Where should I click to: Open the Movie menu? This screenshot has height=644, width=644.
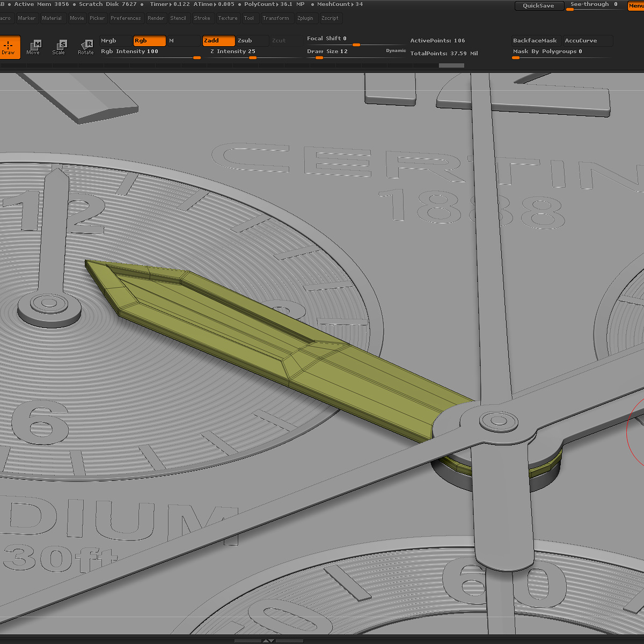click(77, 18)
